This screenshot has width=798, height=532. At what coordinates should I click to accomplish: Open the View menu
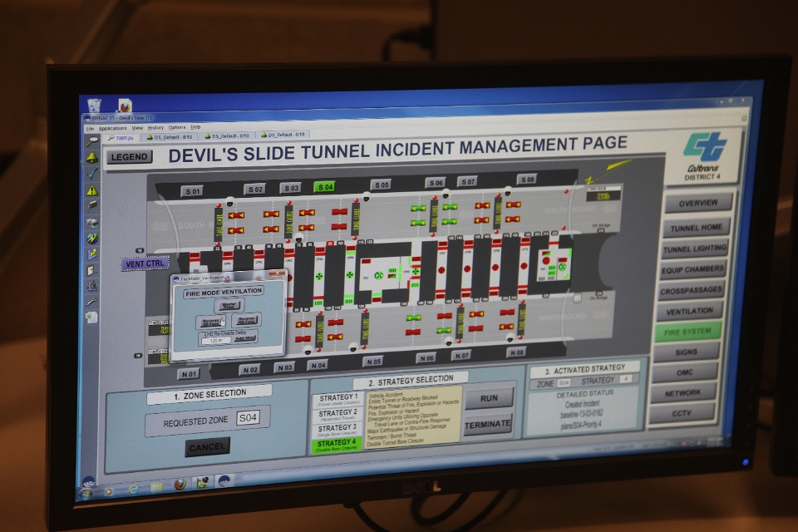pyautogui.click(x=137, y=128)
